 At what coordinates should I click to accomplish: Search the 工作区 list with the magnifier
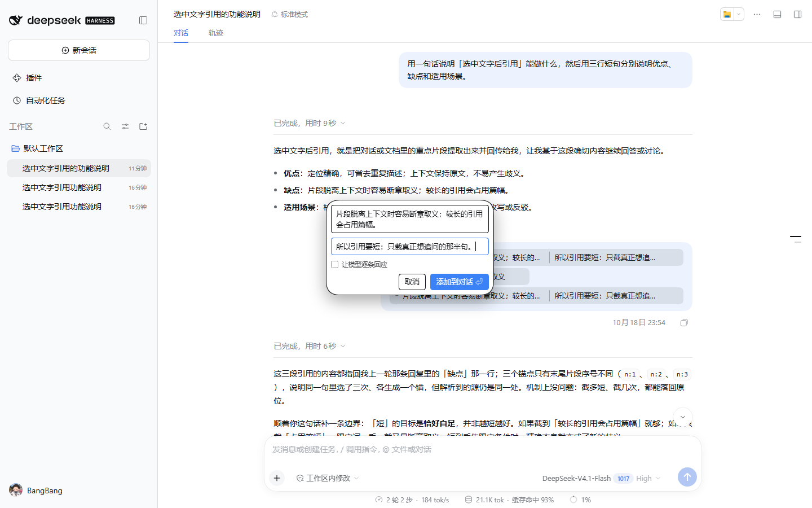pos(107,126)
